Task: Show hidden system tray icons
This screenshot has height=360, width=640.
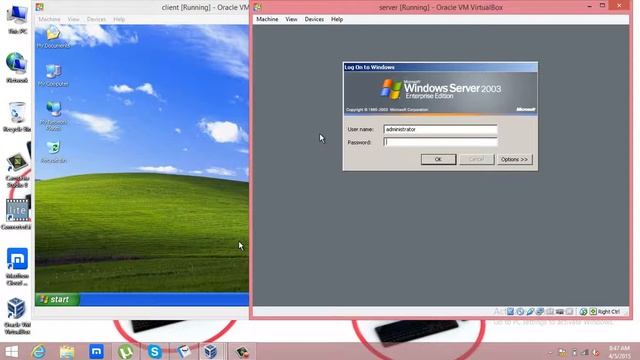Action: [550, 353]
